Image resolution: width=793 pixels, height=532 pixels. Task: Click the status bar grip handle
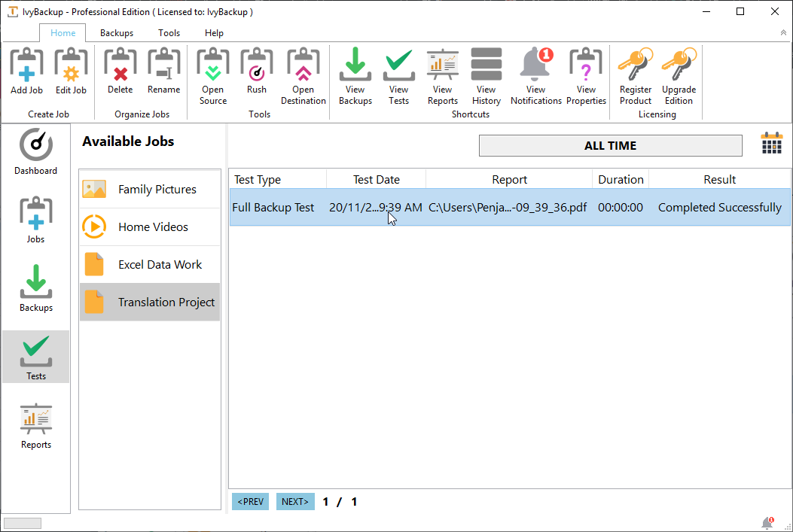(x=787, y=526)
